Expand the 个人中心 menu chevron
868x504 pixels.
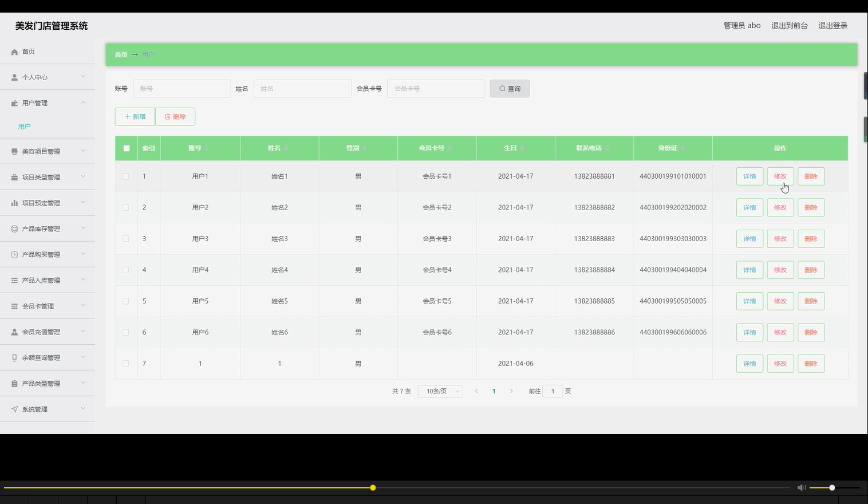(83, 77)
